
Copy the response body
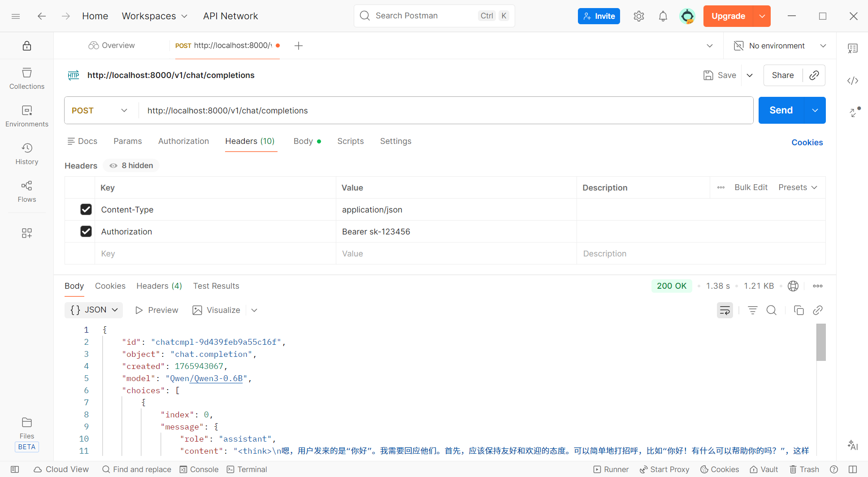pos(799,310)
